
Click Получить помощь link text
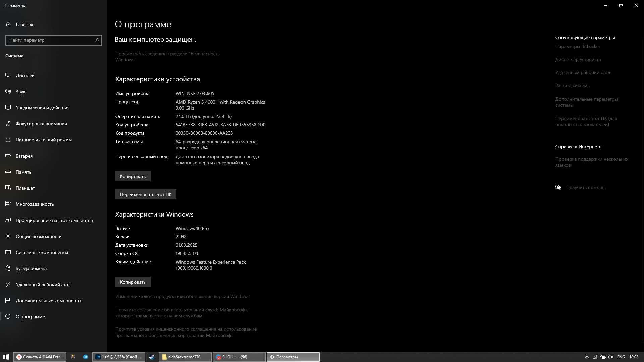click(586, 187)
